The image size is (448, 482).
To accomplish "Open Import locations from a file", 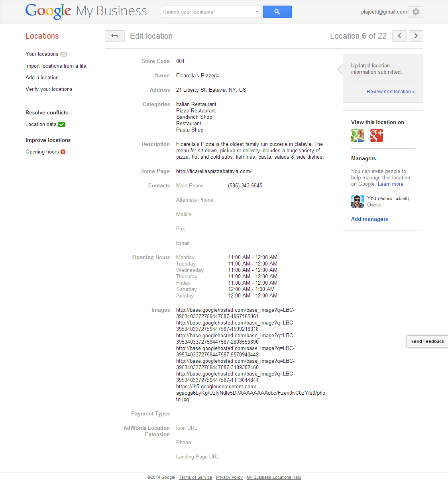I will point(56,66).
